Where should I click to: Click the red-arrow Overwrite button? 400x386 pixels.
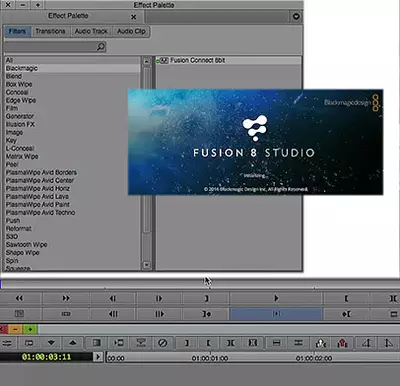tap(342, 343)
